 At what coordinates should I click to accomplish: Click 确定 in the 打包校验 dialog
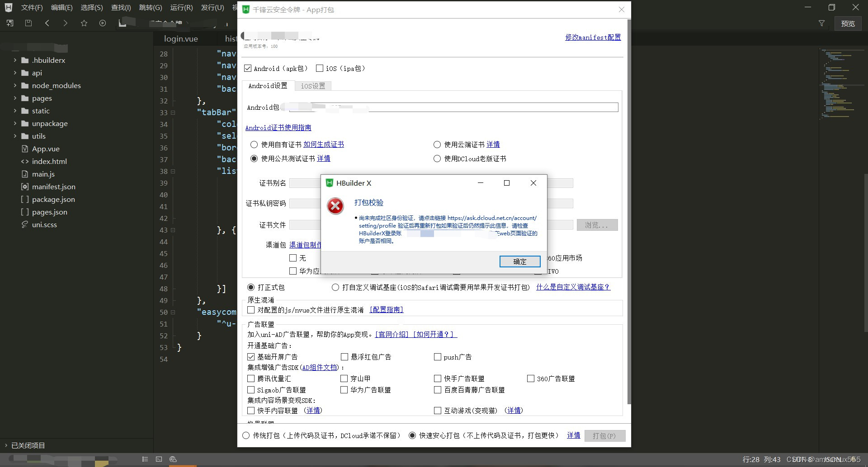click(x=519, y=262)
